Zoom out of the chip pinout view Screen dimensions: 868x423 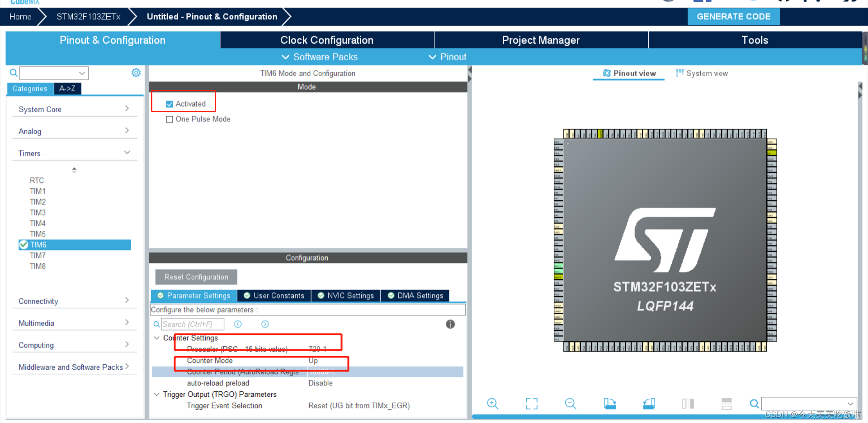tap(571, 404)
